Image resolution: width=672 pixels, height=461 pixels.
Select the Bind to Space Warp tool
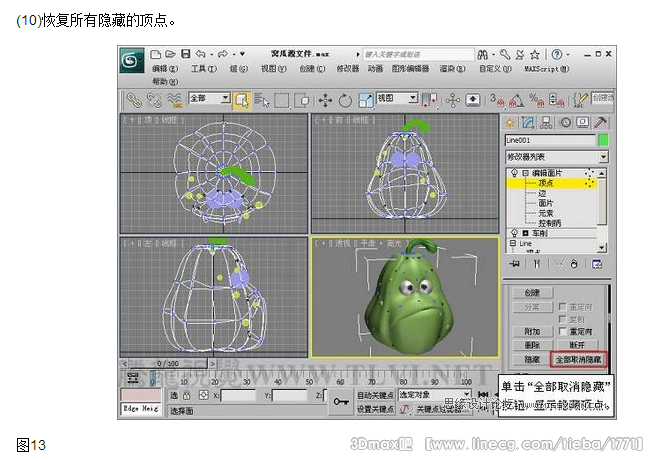click(x=174, y=100)
